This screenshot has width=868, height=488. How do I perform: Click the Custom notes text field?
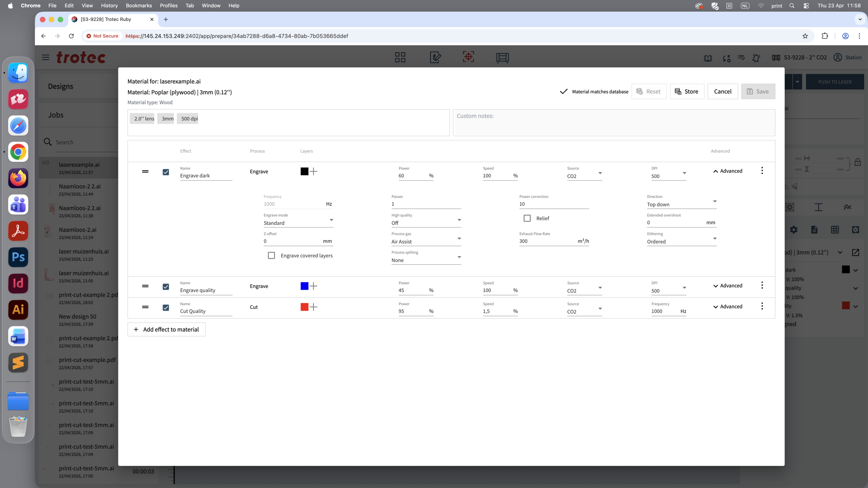[614, 123]
